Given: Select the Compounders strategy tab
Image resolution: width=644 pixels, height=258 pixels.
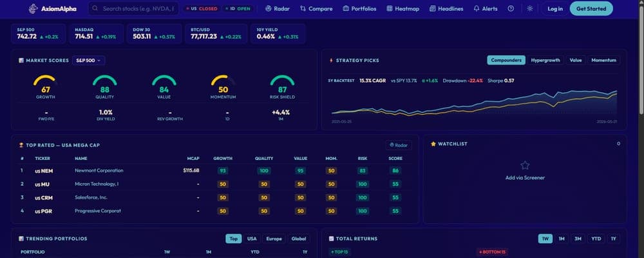Looking at the screenshot, I should (506, 60).
